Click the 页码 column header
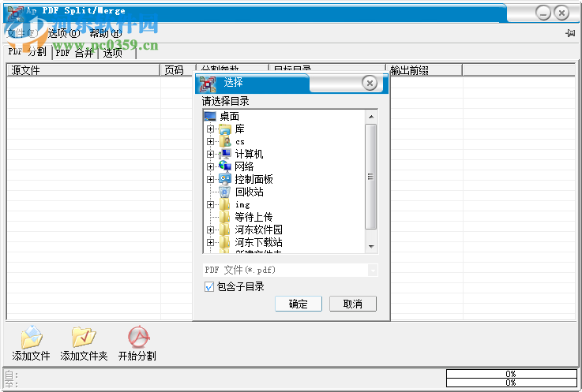 [x=178, y=70]
